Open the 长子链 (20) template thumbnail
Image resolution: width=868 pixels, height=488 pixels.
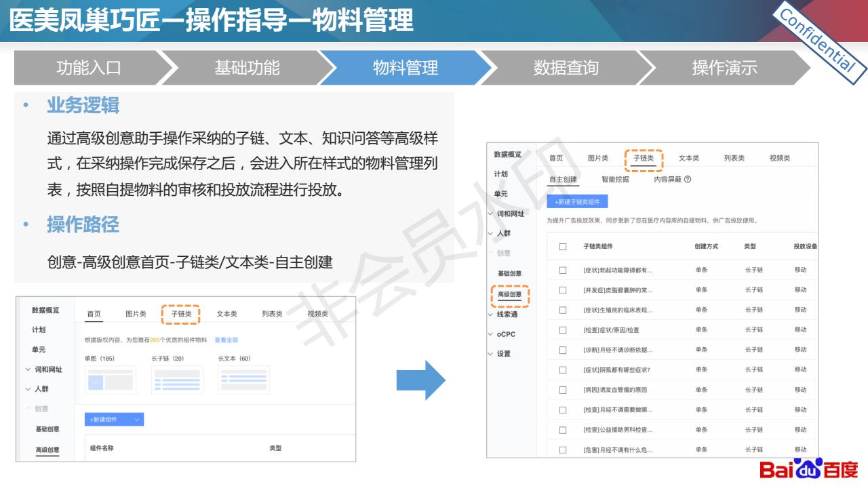pos(176,380)
